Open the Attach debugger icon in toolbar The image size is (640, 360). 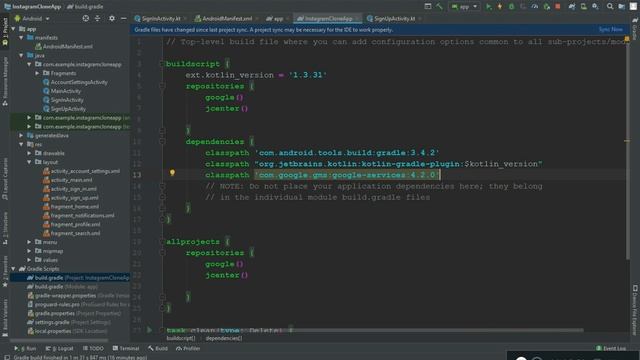pos(547,7)
